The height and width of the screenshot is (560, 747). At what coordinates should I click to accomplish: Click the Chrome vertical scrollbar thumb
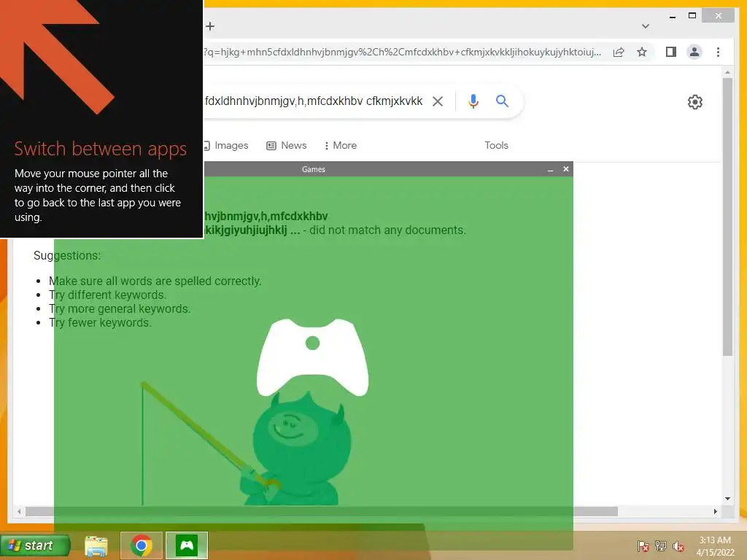click(727, 217)
